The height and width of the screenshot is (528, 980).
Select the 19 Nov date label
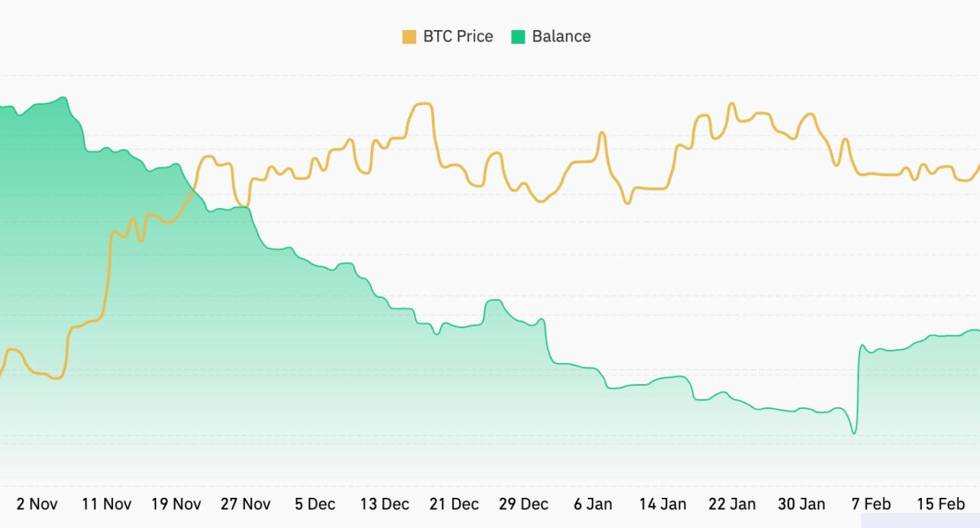176,504
